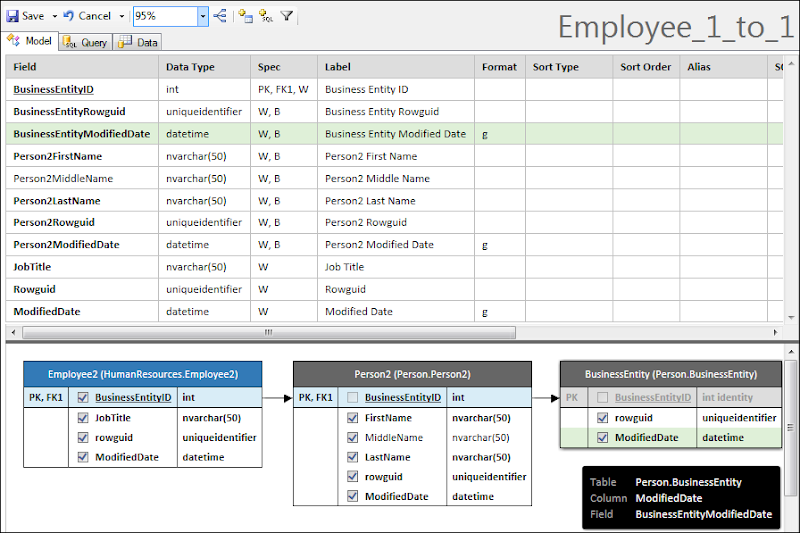
Task: Click the Employee2 table blue header
Action: click(143, 374)
